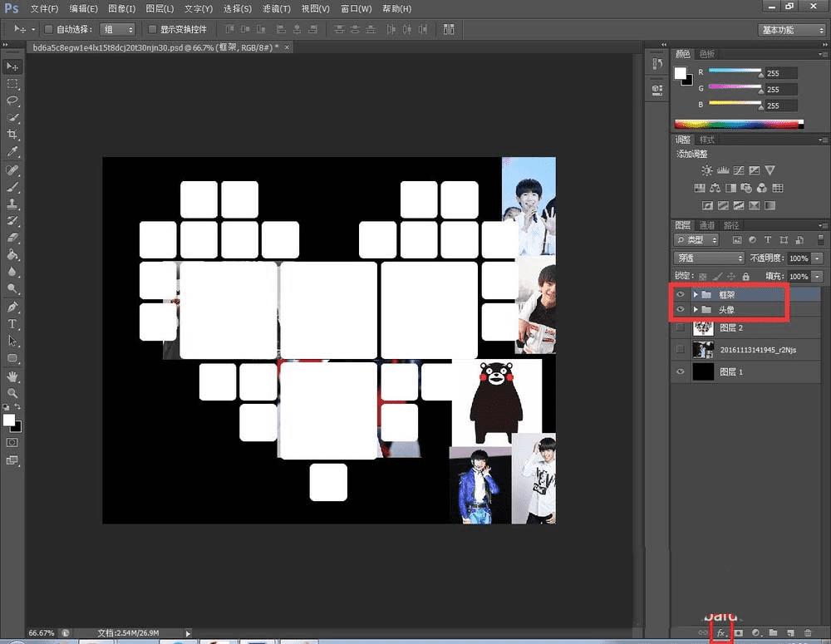Open the 基本功能 workspace dropdown
This screenshot has width=831, height=644.
point(792,30)
